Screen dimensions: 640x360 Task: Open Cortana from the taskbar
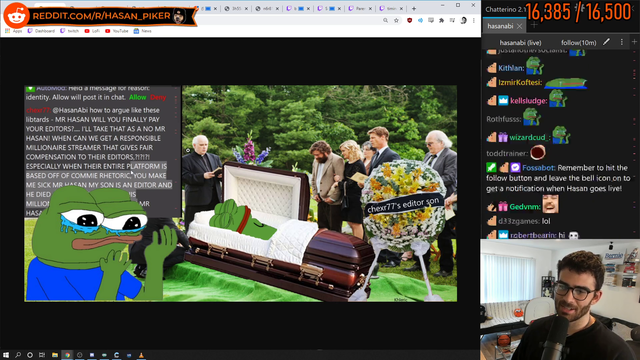point(30,355)
